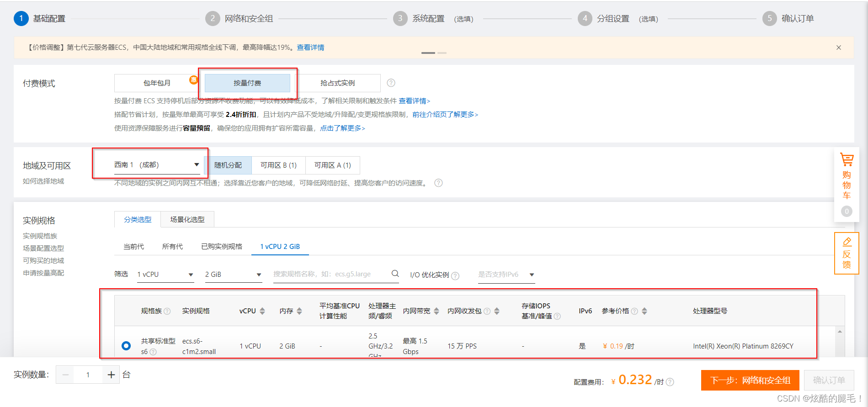Click help icon next to I/O 优化实例
This screenshot has width=868, height=407.
(x=455, y=275)
